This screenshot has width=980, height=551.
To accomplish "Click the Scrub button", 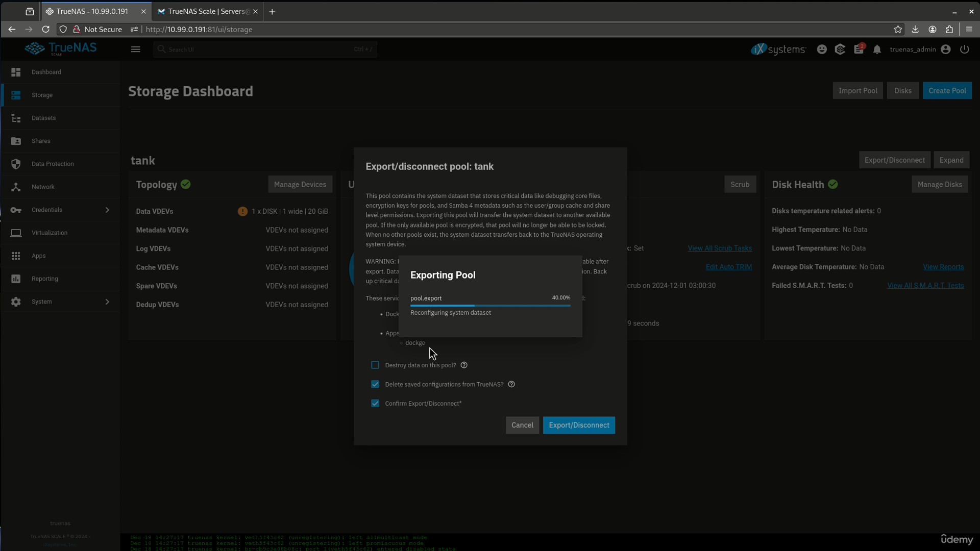I will 740,185.
